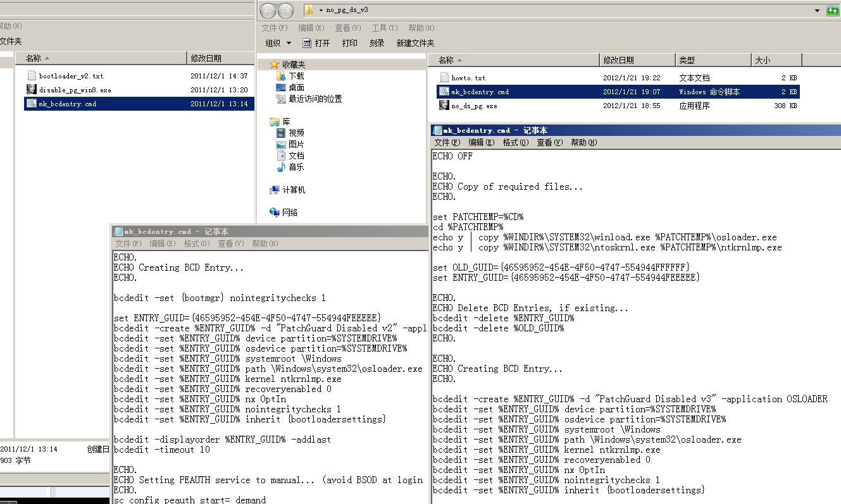Screen dimensions: 841x504
Task: Open 查看(V) menu in right Notepad window
Action: (x=549, y=142)
